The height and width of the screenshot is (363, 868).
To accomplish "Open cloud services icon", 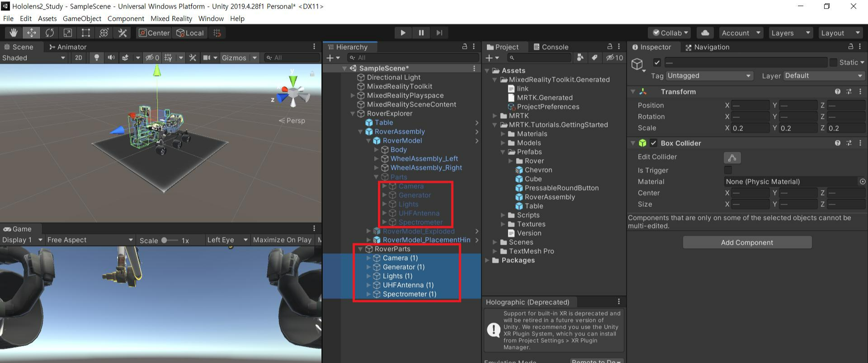I will 705,33.
